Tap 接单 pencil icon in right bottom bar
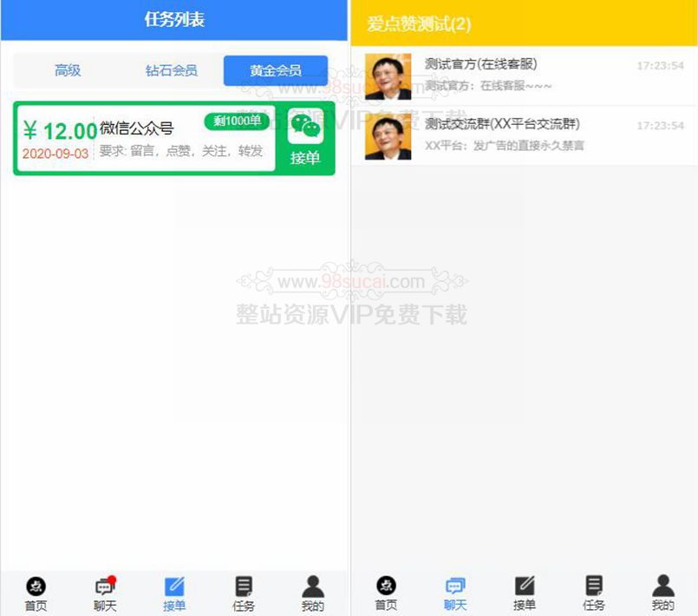Screen dimensions: 698x616 pyautogui.click(x=525, y=586)
